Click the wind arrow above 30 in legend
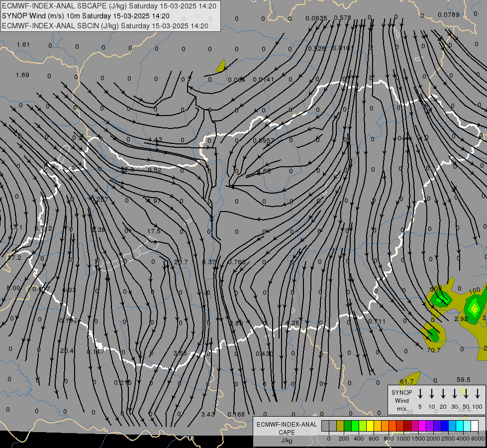 454,394
